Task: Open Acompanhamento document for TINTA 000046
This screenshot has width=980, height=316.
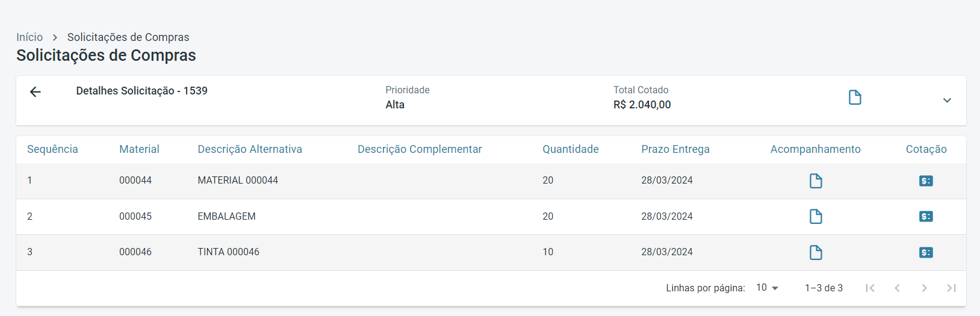Action: click(x=816, y=252)
